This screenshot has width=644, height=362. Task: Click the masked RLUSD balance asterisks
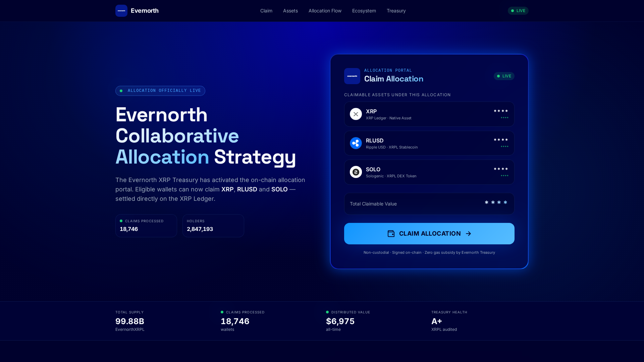(x=501, y=140)
